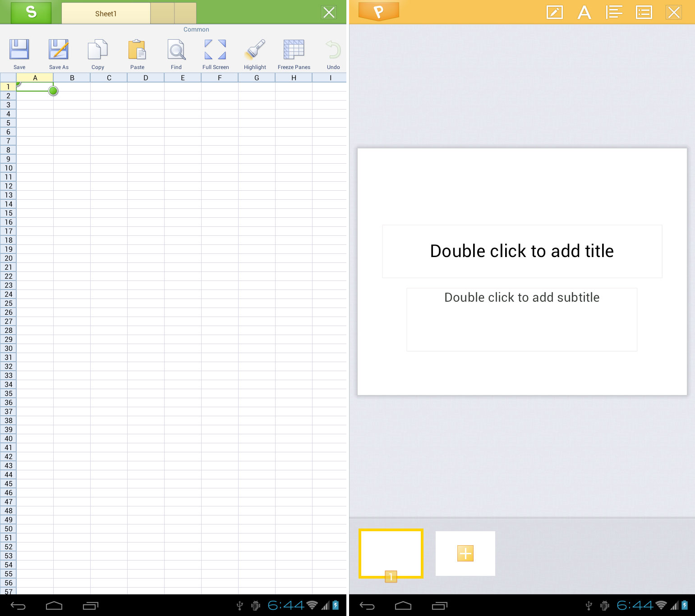Viewport: 695px width, 616px height.
Task: Click the Freeze Panes icon
Action: point(294,50)
